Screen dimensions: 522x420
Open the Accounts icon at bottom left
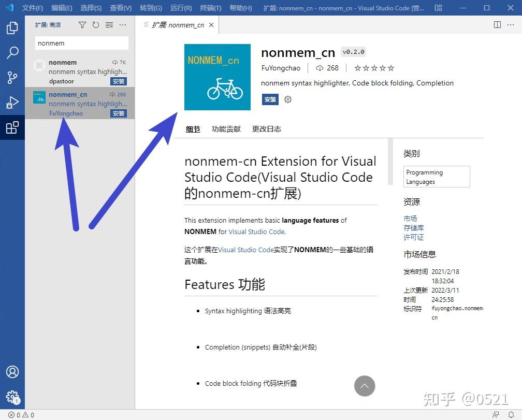coord(12,372)
